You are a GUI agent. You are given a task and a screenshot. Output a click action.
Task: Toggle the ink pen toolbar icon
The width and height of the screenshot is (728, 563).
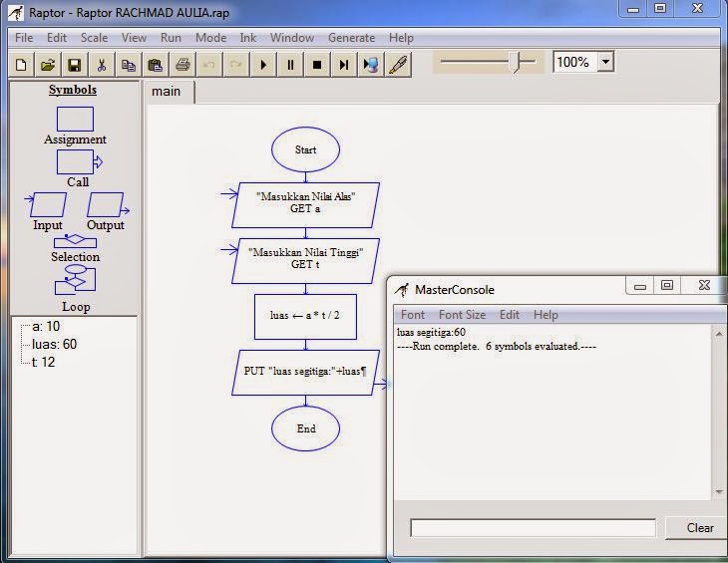pyautogui.click(x=398, y=65)
